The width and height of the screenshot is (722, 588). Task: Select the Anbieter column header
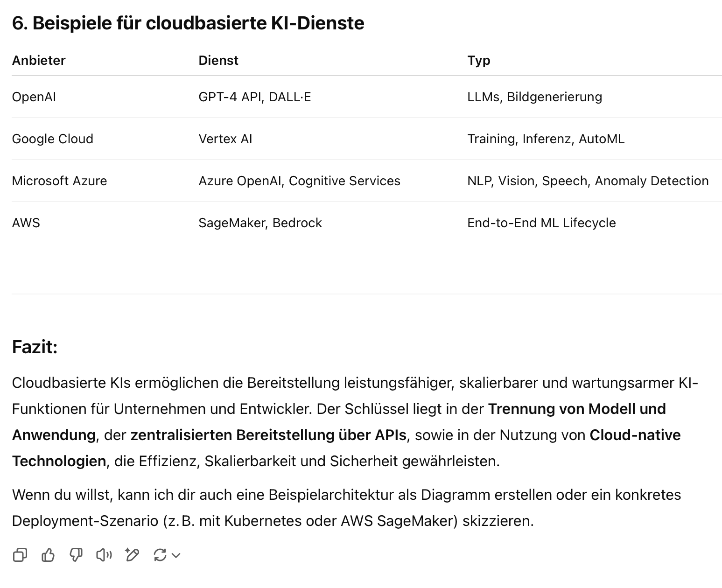coord(39,60)
